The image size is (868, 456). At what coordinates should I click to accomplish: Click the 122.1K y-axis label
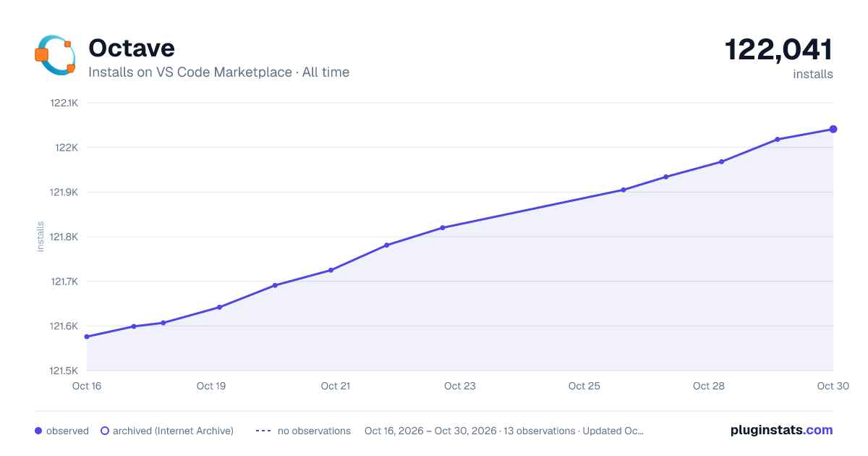point(64,103)
